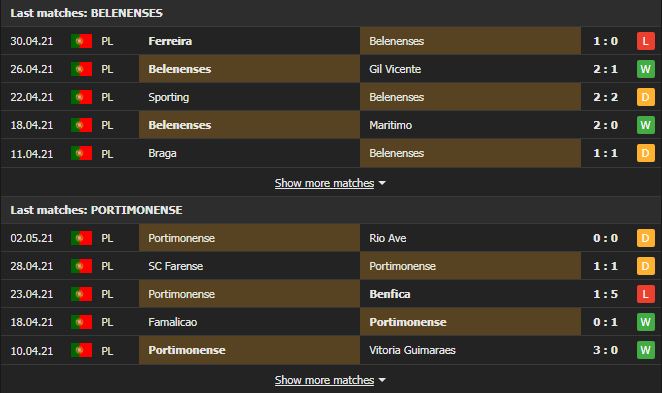Click Portugal flag on 02.05.21 Portimonense row
The image size is (662, 393).
point(81,238)
